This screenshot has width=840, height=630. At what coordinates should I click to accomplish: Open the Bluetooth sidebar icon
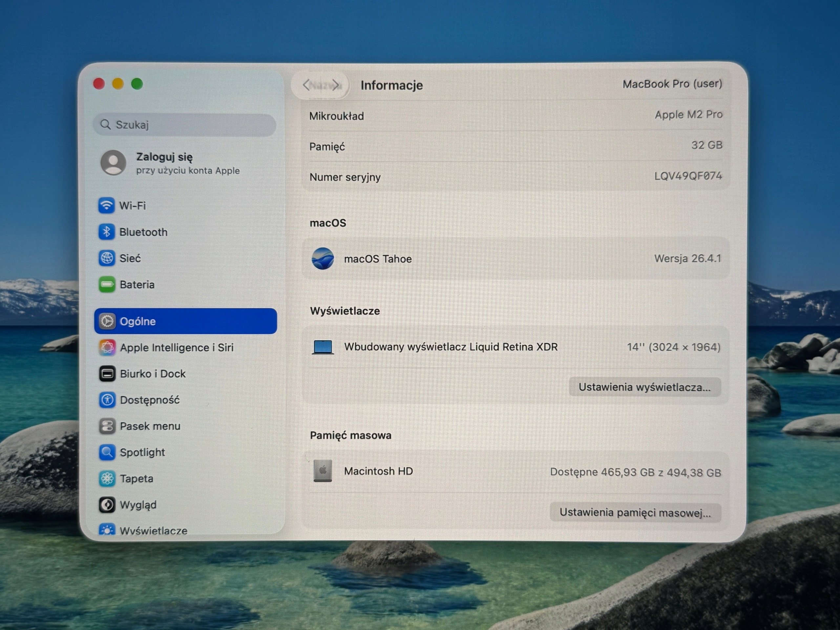107,232
